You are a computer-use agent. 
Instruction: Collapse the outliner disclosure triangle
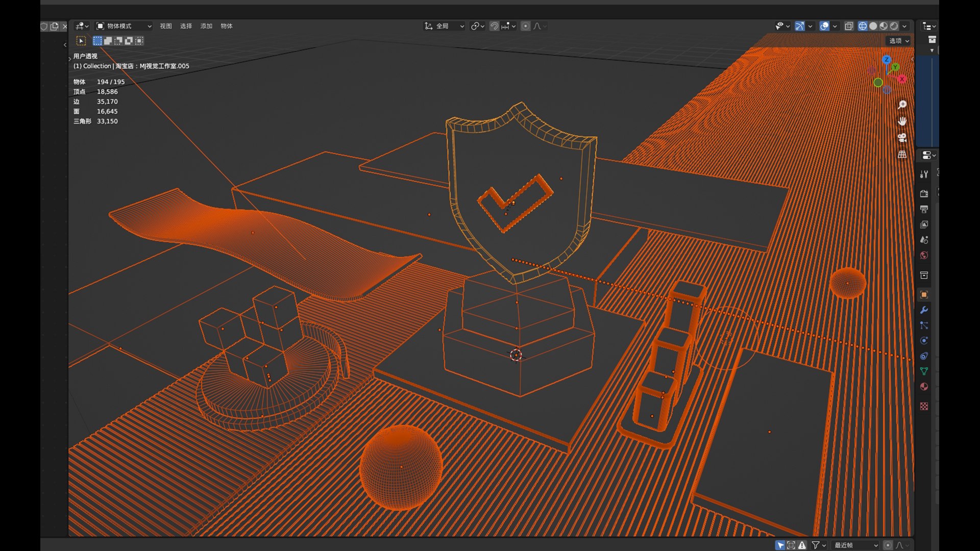(932, 51)
